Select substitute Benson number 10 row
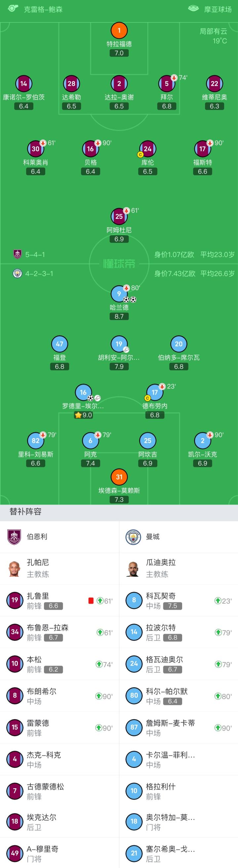238x868 pixels. click(59, 664)
